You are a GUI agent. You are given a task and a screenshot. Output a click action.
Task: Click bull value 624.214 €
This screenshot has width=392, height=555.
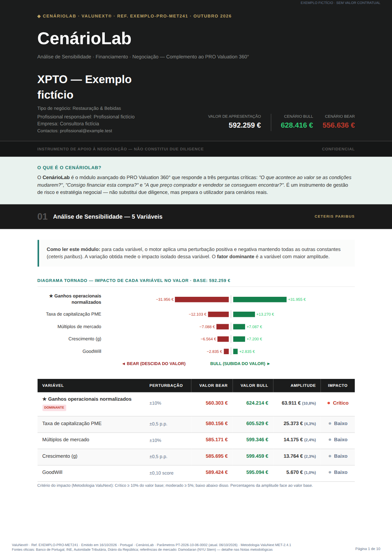pos(257,403)
